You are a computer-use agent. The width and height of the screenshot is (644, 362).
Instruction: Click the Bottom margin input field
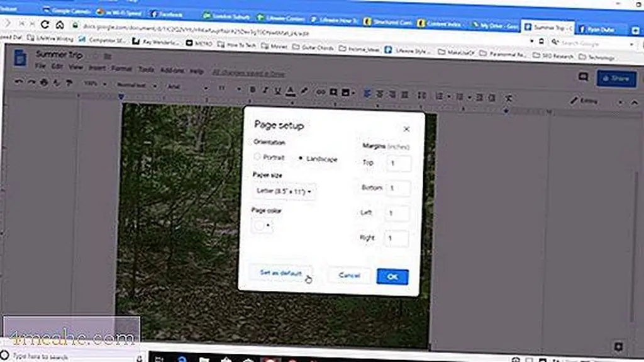tap(397, 188)
